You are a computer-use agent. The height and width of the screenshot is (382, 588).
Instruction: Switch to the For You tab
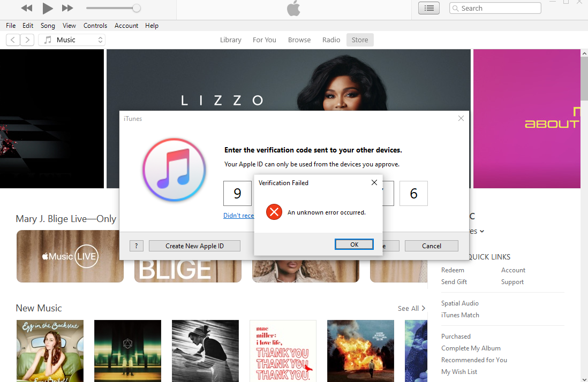(265, 40)
